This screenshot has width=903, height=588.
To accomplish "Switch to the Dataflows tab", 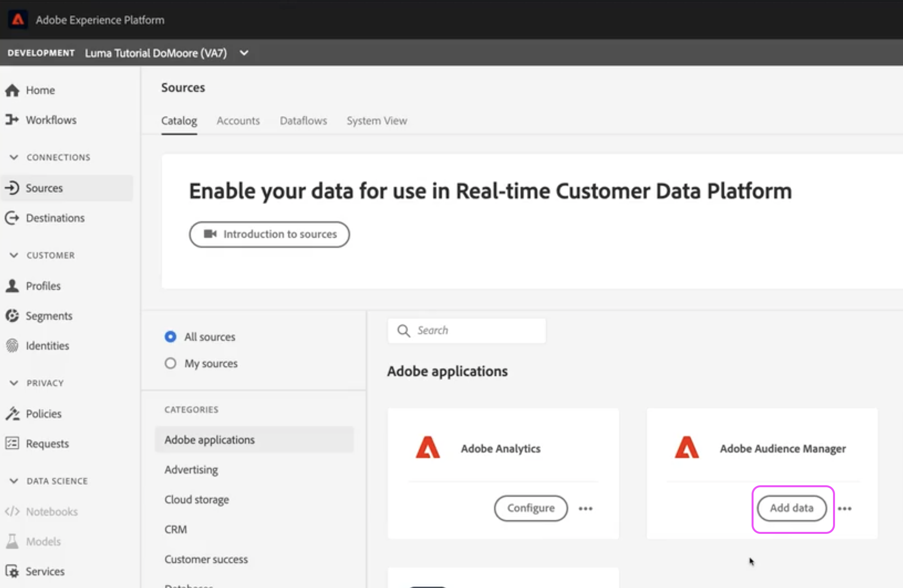I will [x=303, y=121].
